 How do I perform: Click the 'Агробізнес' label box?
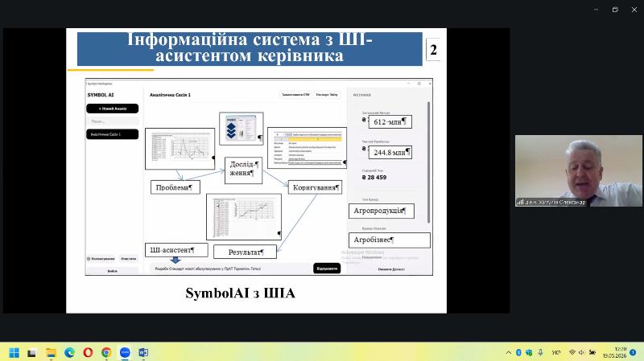click(390, 240)
